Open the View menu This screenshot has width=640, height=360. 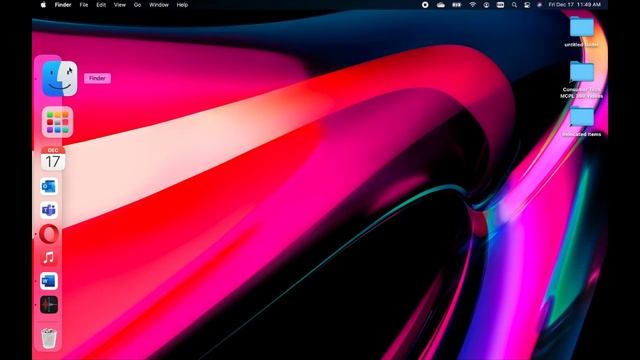click(120, 5)
